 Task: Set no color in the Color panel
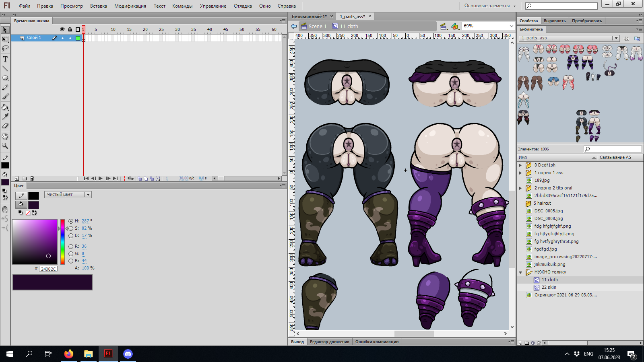coord(28,213)
